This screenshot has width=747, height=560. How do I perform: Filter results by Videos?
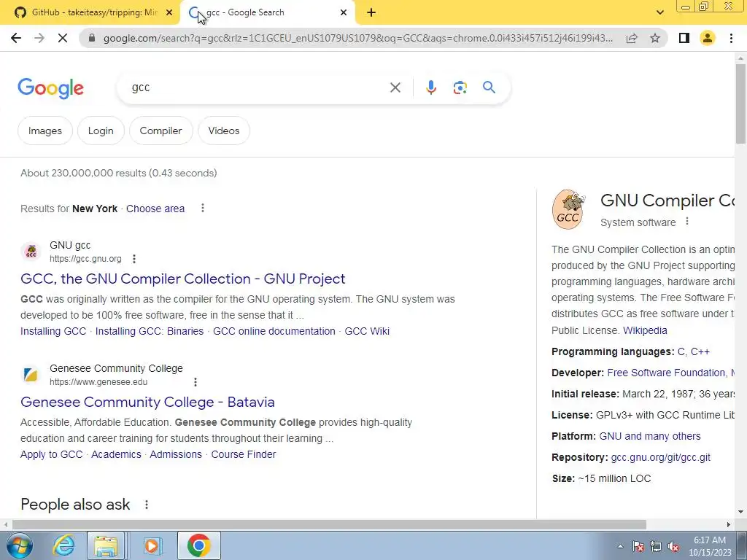click(x=224, y=131)
